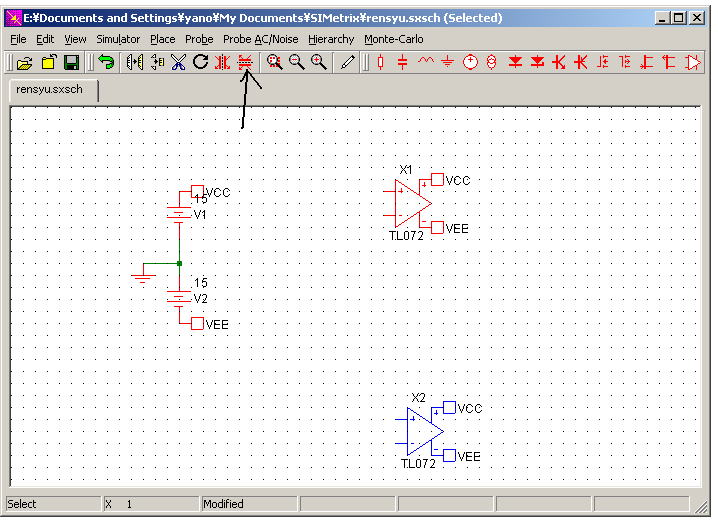Place a PNP transistor from the toolbar

coord(581,62)
